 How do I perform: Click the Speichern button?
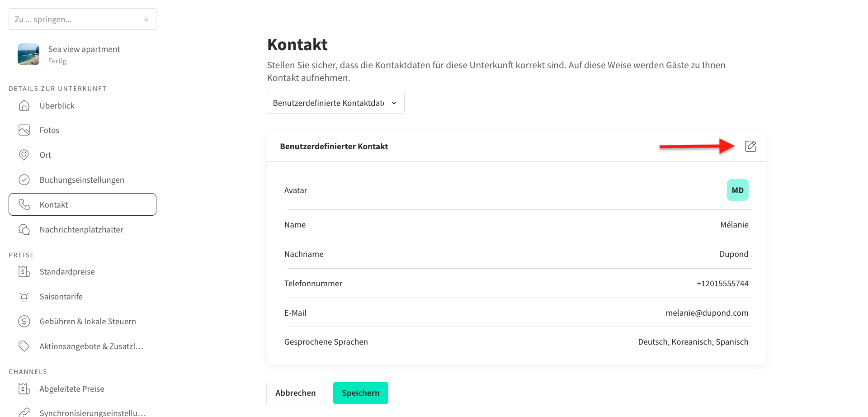tap(361, 393)
